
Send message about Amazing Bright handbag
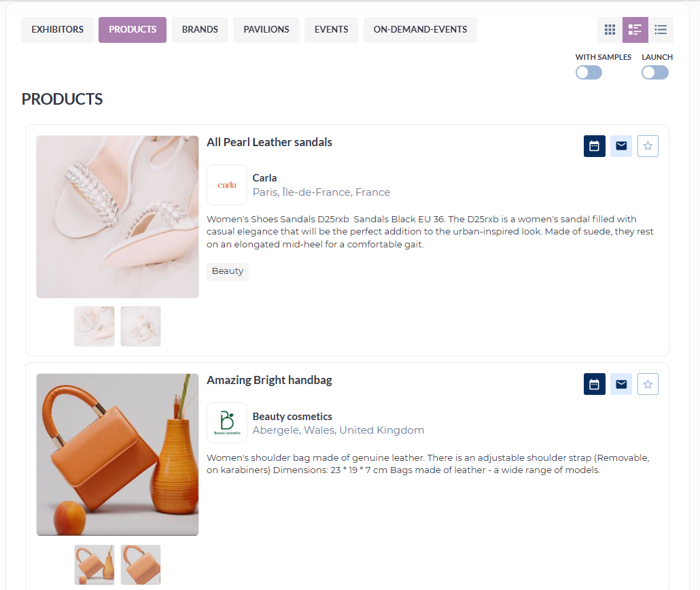coord(621,384)
